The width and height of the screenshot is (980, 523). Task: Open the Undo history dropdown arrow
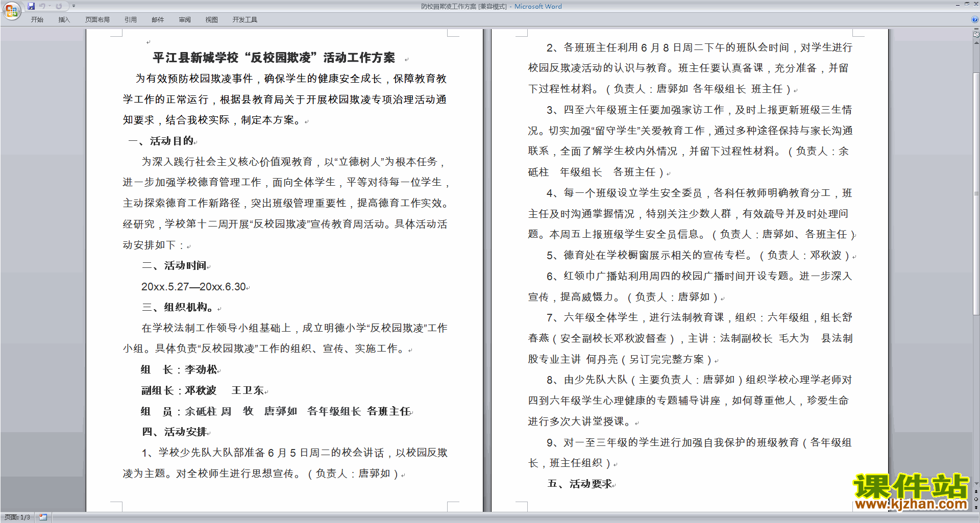point(50,6)
